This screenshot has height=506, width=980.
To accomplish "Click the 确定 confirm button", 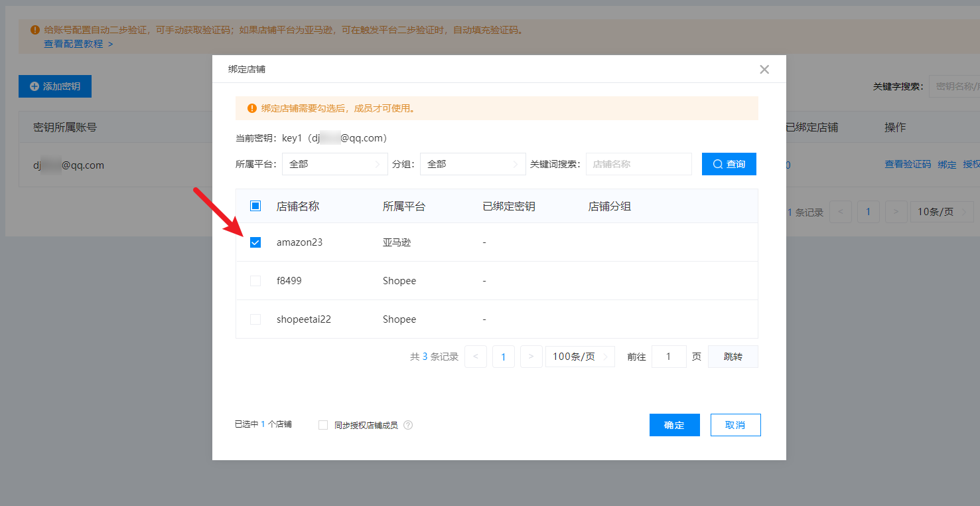I will (674, 425).
